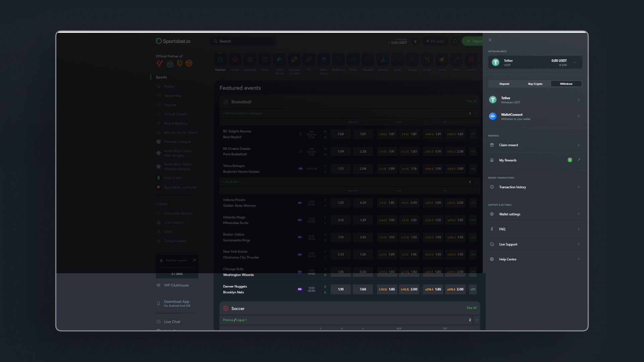Expand the France / Ligue 1 section
Viewport: 644px width, 362px height.
(x=476, y=320)
